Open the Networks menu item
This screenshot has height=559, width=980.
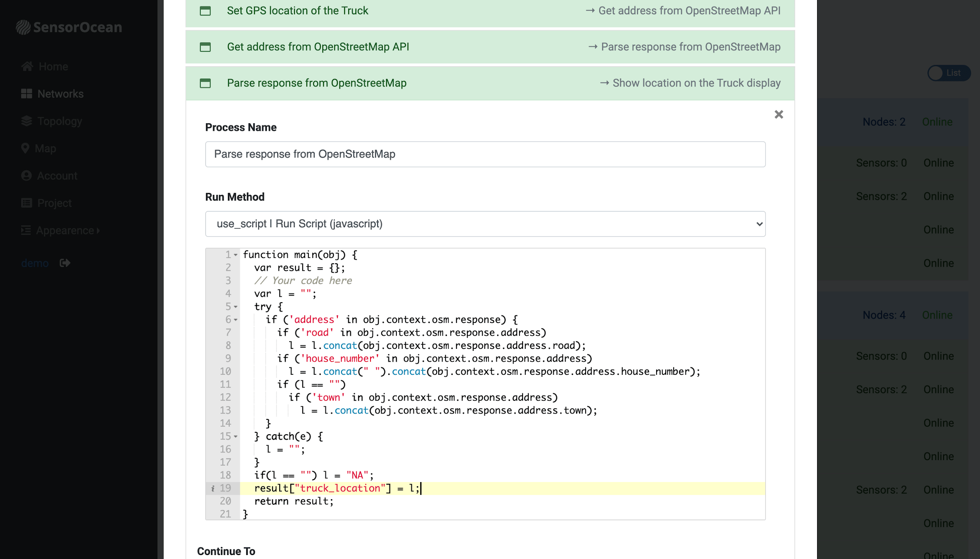[60, 94]
